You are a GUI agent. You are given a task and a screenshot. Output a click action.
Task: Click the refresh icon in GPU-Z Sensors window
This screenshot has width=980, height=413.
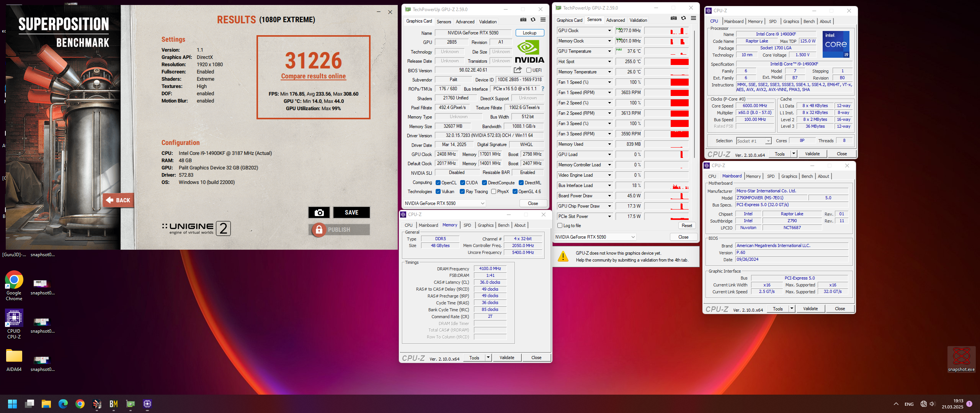click(x=683, y=18)
